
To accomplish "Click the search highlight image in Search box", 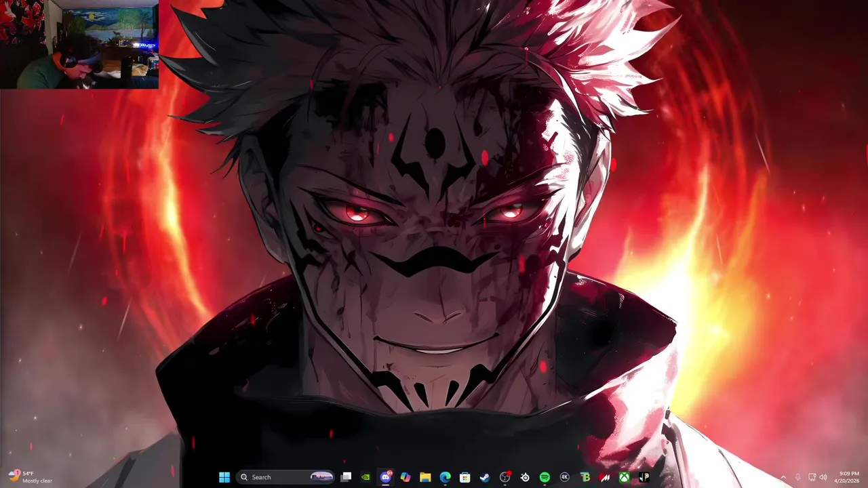I will [x=321, y=477].
